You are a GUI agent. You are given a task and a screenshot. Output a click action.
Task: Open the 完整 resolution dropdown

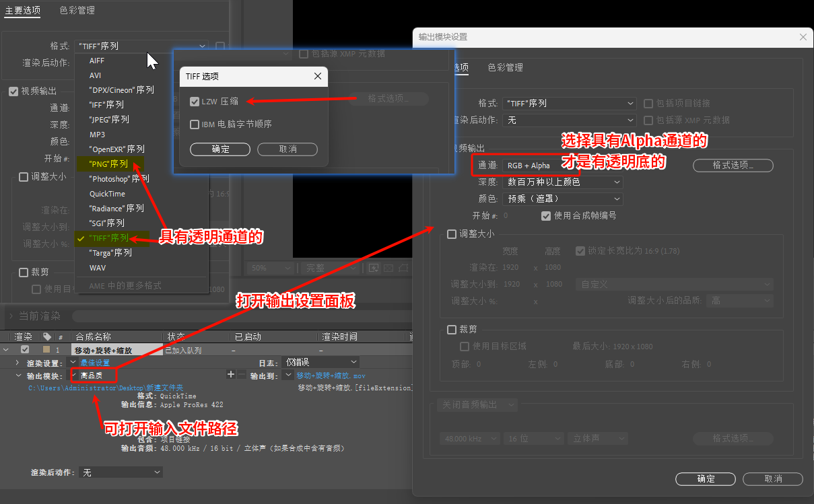[331, 268]
